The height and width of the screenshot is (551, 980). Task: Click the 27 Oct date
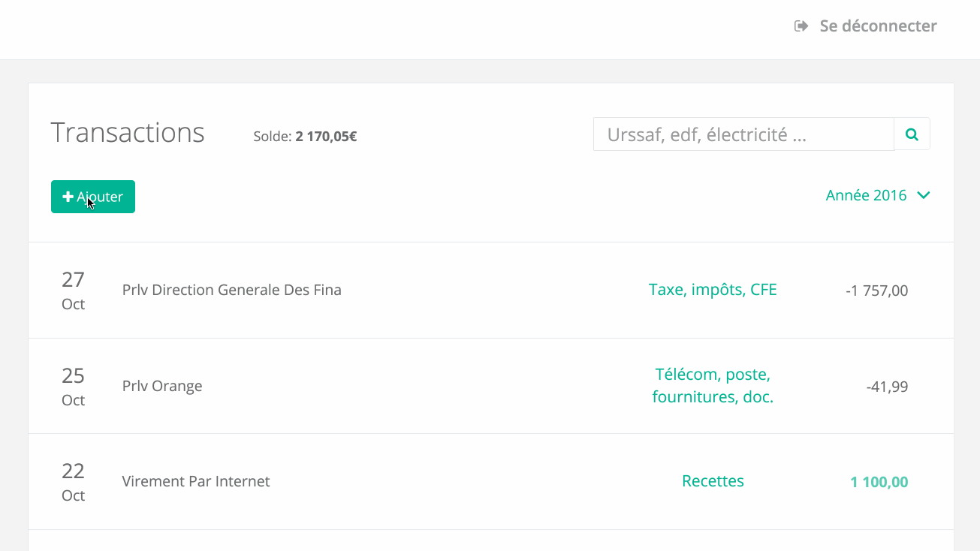click(x=73, y=291)
